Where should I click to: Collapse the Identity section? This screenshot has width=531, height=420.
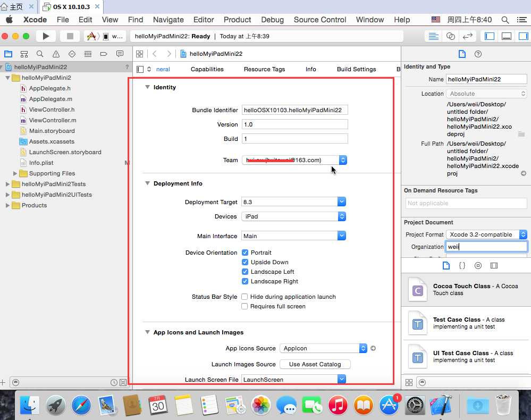147,87
